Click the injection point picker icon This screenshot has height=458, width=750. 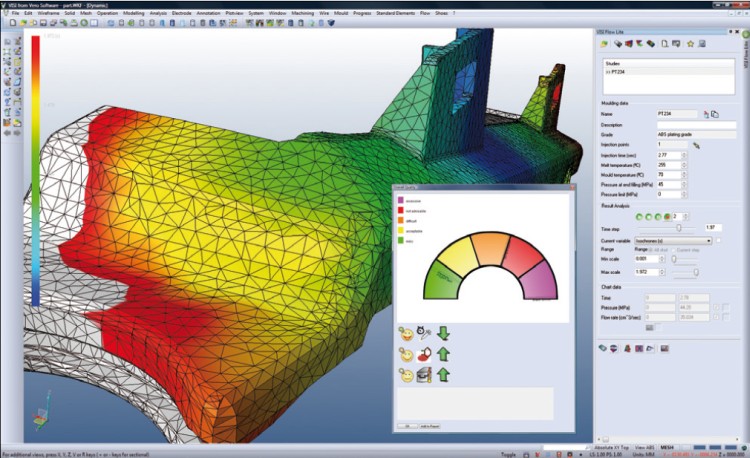pyautogui.click(x=696, y=146)
